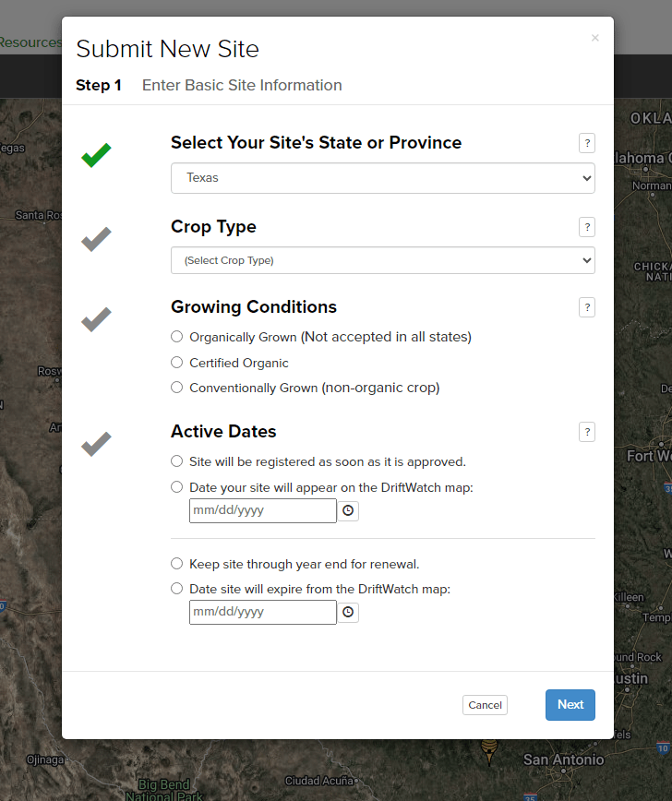Image resolution: width=672 pixels, height=801 pixels.
Task: Click the DriftWatch appear date field
Action: coord(262,510)
